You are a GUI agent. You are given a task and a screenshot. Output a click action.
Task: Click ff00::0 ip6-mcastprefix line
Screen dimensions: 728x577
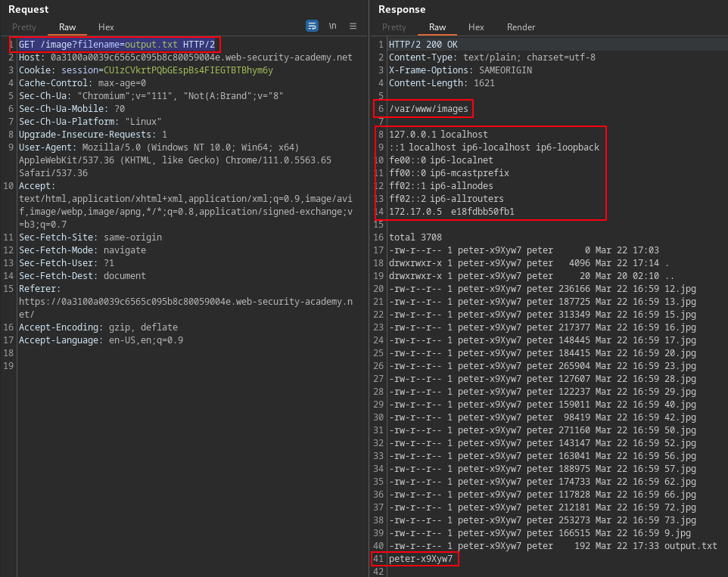pyautogui.click(x=450, y=173)
